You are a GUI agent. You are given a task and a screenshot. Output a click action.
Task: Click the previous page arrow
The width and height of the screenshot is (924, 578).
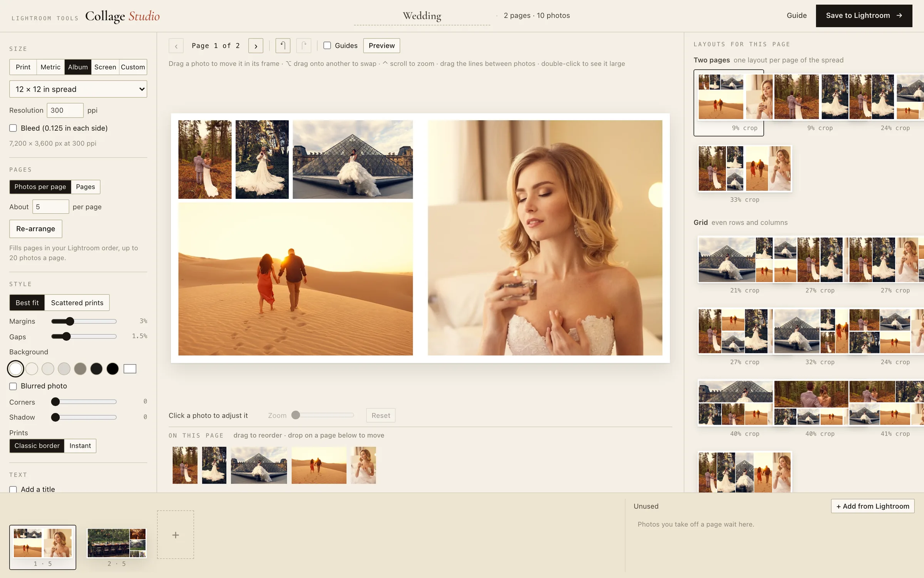[176, 46]
